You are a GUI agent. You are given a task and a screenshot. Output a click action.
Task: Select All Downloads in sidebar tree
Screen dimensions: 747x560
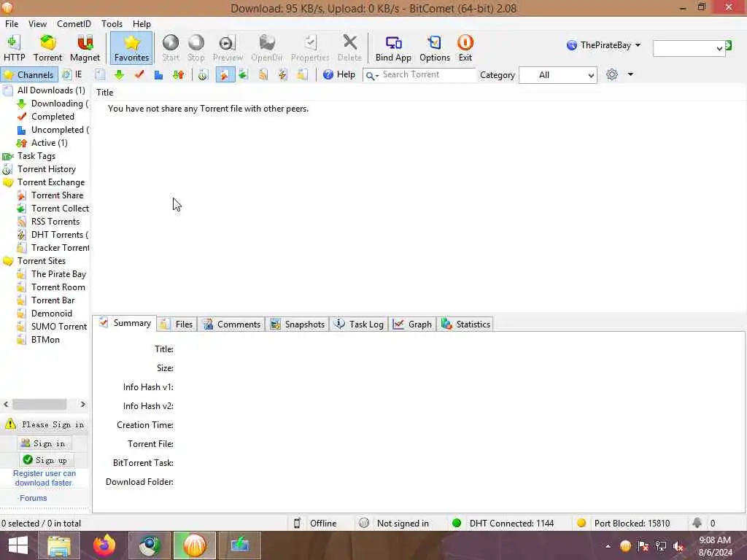pyautogui.click(x=51, y=90)
